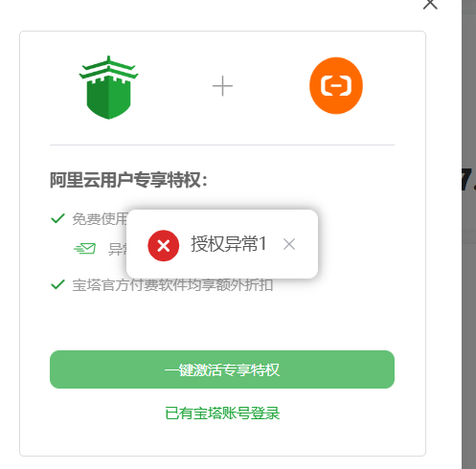Click the dimmed overlay outside the dialog
The image size is (476, 469).
click(468, 351)
